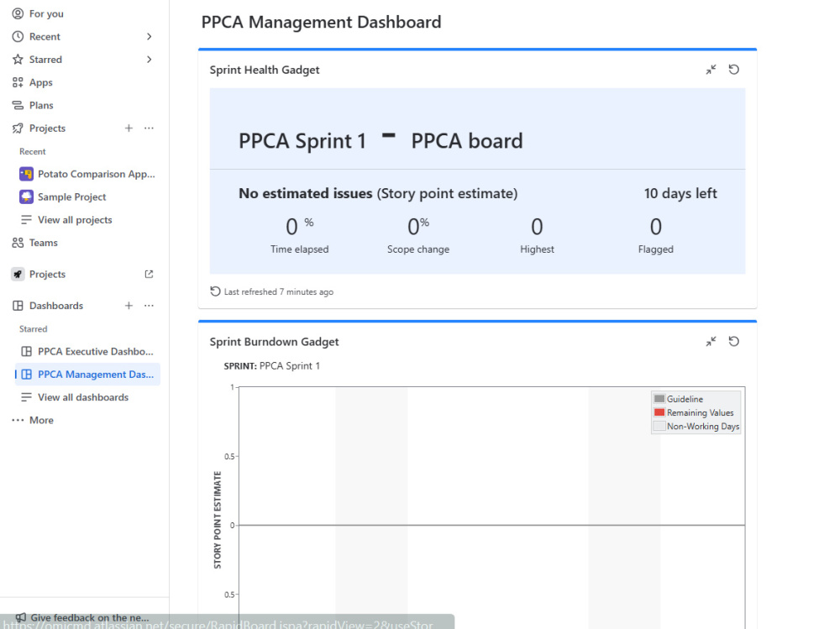This screenshot has width=840, height=629.
Task: Open the Projects more actions ellipsis
Action: [149, 128]
